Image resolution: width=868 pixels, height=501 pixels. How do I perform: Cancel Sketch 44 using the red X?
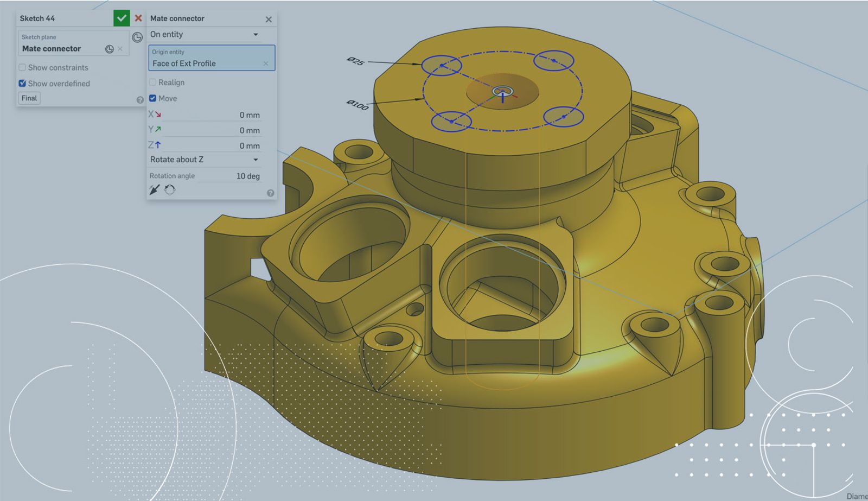138,18
